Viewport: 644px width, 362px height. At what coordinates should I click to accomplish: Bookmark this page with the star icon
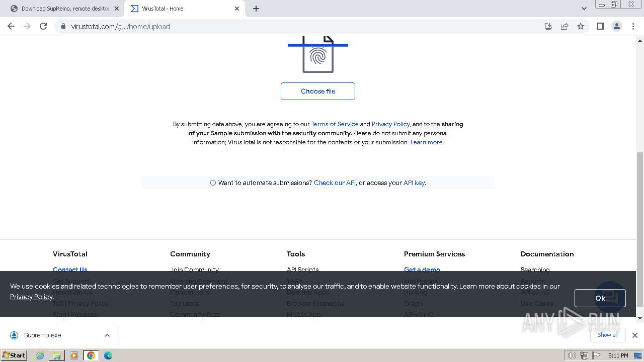point(581,26)
